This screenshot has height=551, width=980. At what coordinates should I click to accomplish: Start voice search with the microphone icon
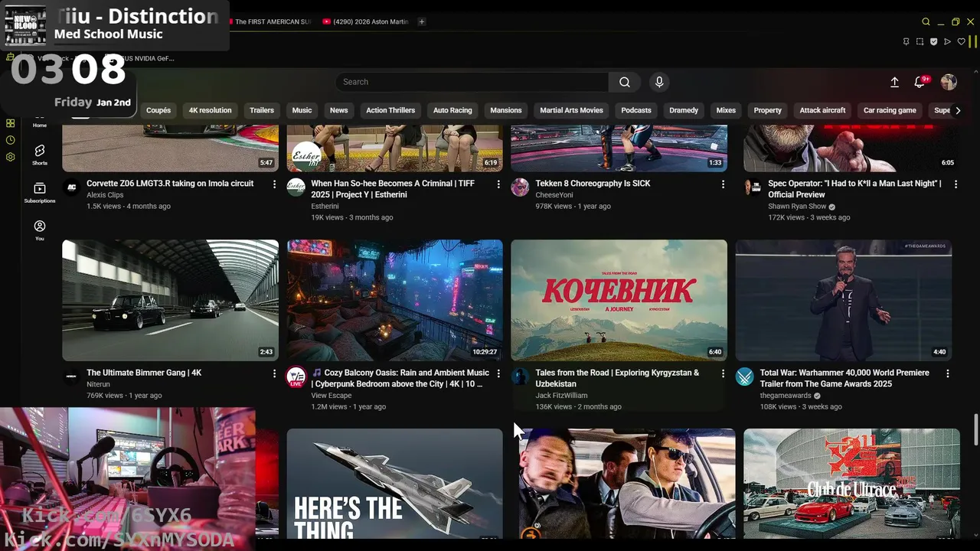[x=659, y=82]
